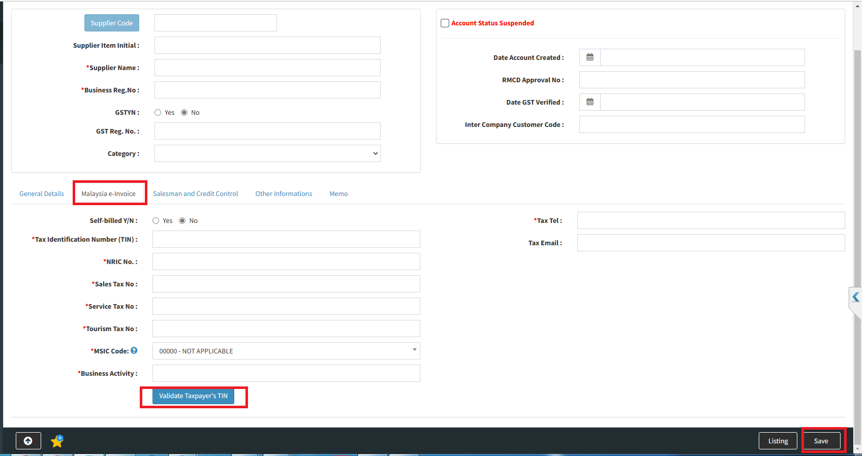Click the Save button

pyautogui.click(x=821, y=441)
